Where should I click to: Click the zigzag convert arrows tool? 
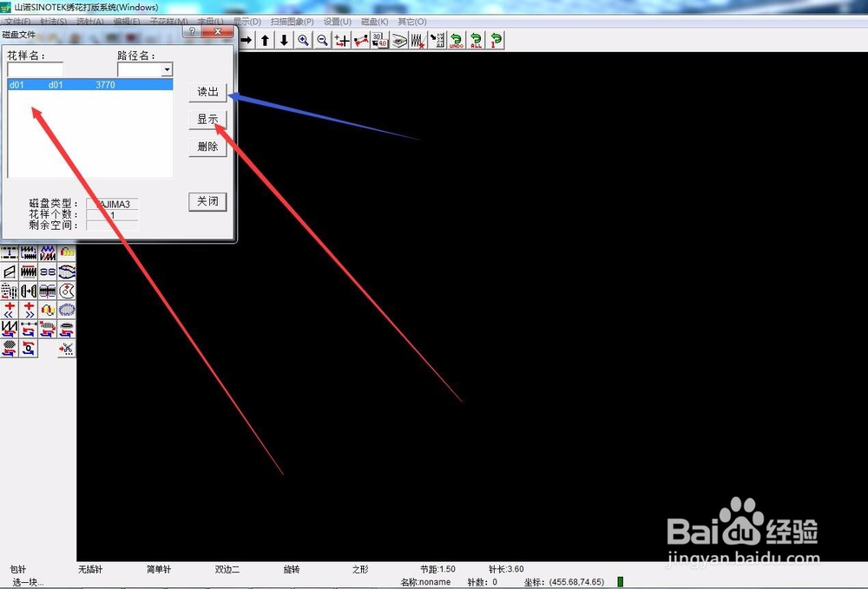(10, 329)
